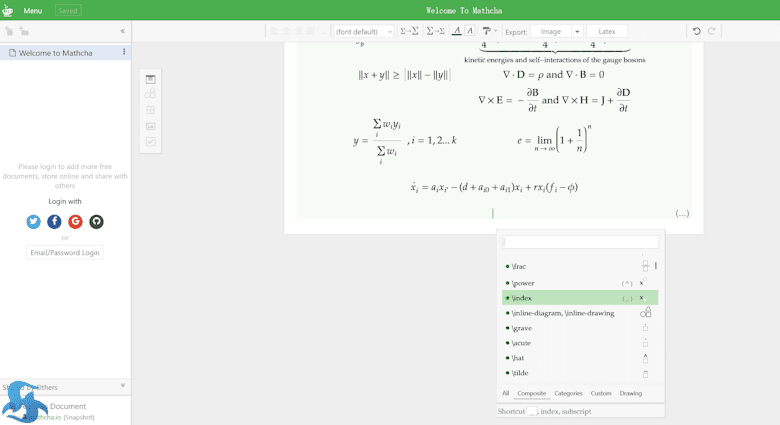Click the symbol search input field
The image size is (780, 425).
click(x=580, y=242)
